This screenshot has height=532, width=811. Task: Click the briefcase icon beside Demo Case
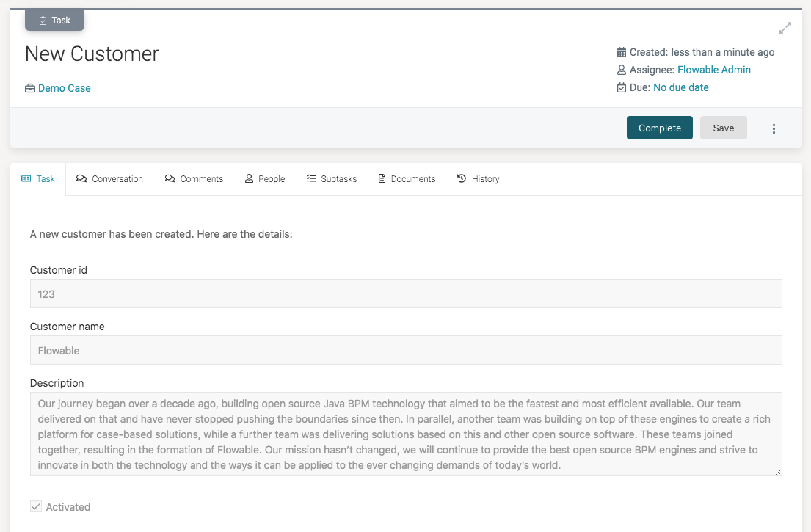[30, 88]
